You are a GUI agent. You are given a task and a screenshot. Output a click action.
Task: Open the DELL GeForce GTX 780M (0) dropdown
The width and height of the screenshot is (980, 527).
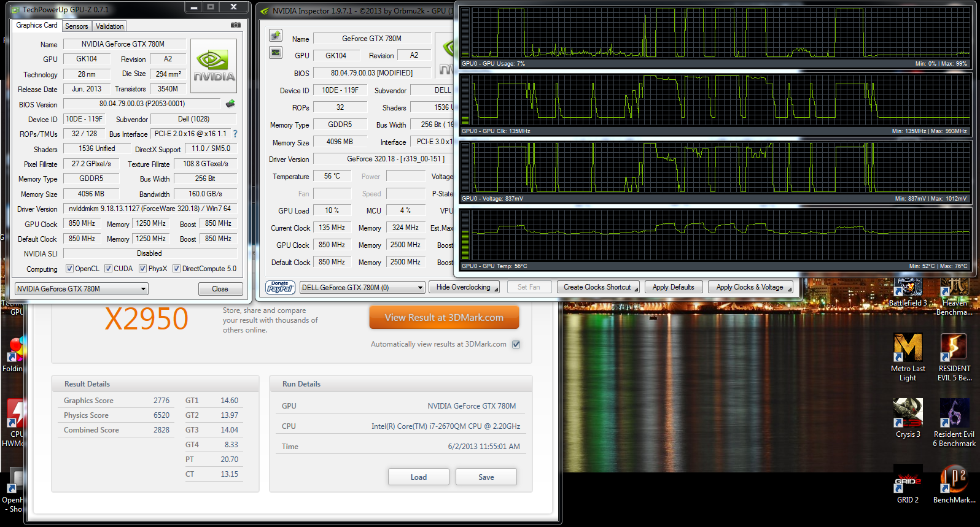(362, 287)
